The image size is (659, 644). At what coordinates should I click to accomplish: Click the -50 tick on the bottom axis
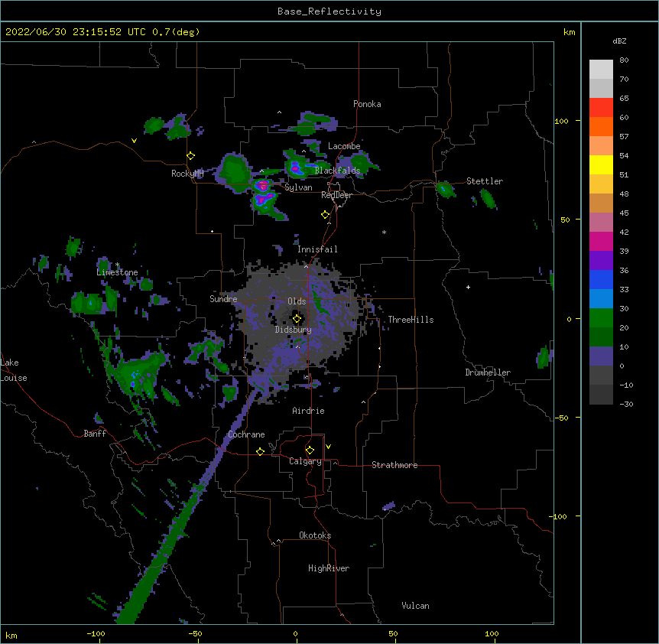(x=195, y=634)
